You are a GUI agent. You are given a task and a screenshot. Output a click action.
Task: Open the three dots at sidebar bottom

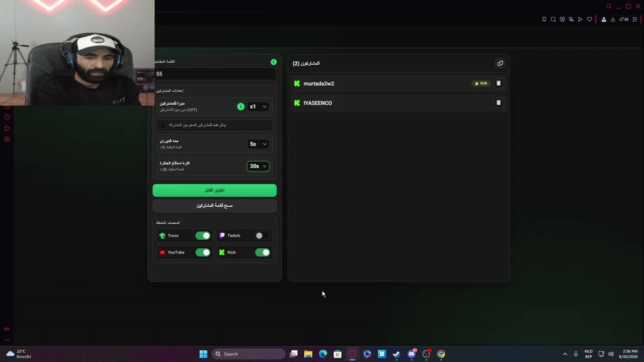pos(7,340)
